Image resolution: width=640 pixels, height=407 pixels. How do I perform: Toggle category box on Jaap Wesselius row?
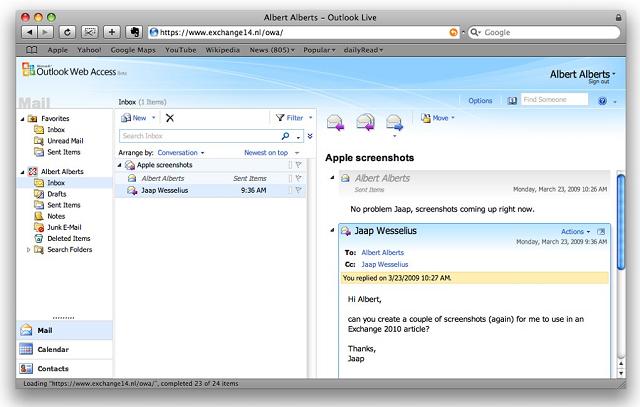pyautogui.click(x=290, y=190)
